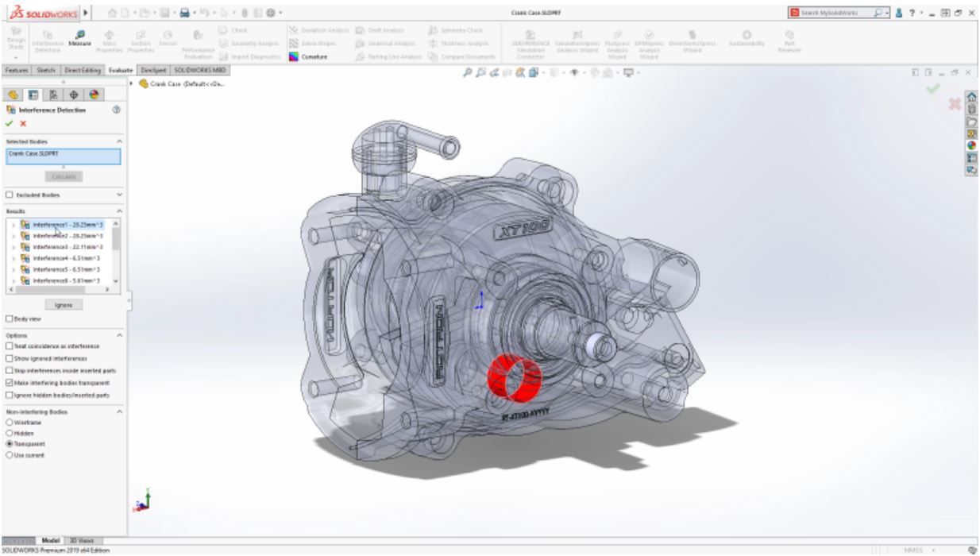Click the Selected Bodies box containing Crank Case.SLDPRT

pyautogui.click(x=63, y=156)
